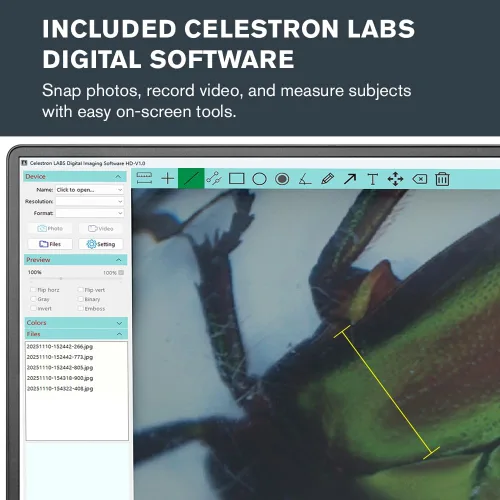Open the Resolution dropdown
Image resolution: width=500 pixels, height=500 pixels.
coord(90,201)
